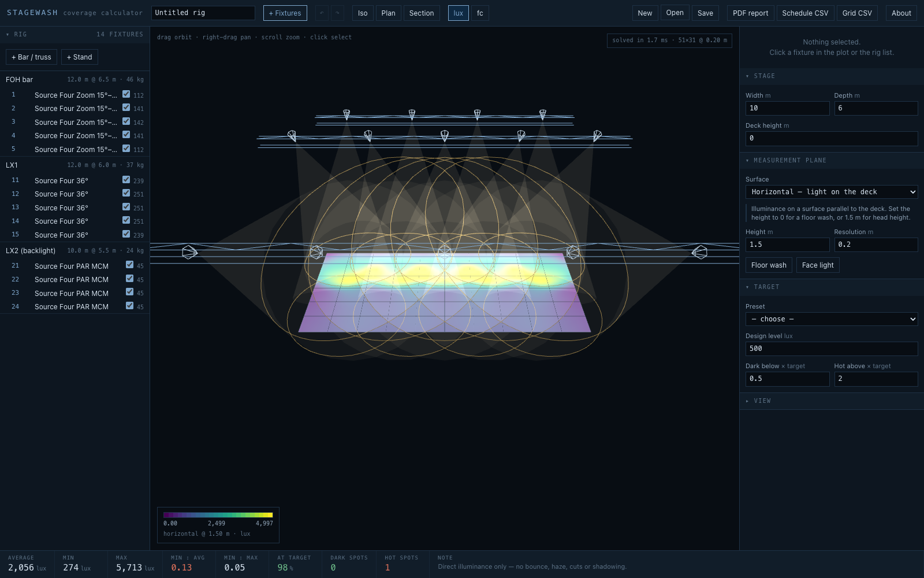Click the stage Depth field
The width and height of the screenshot is (924, 578).
(x=876, y=108)
